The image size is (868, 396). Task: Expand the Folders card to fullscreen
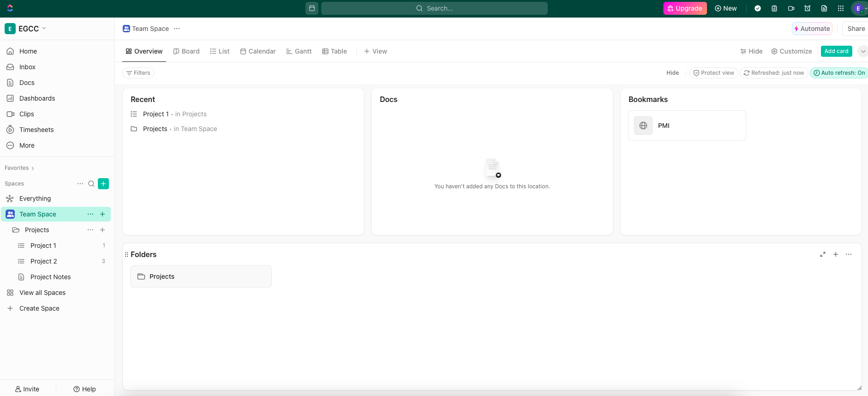pos(823,254)
